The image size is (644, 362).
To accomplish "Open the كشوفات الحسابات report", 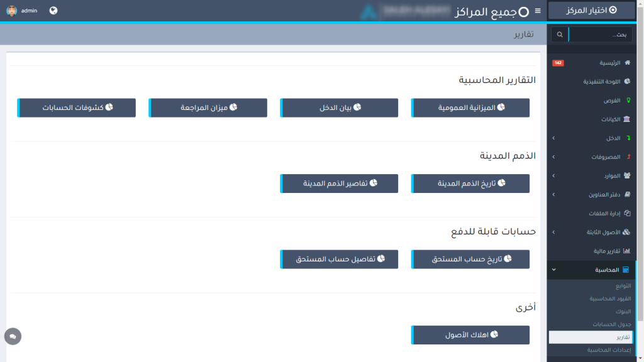I will tap(77, 107).
